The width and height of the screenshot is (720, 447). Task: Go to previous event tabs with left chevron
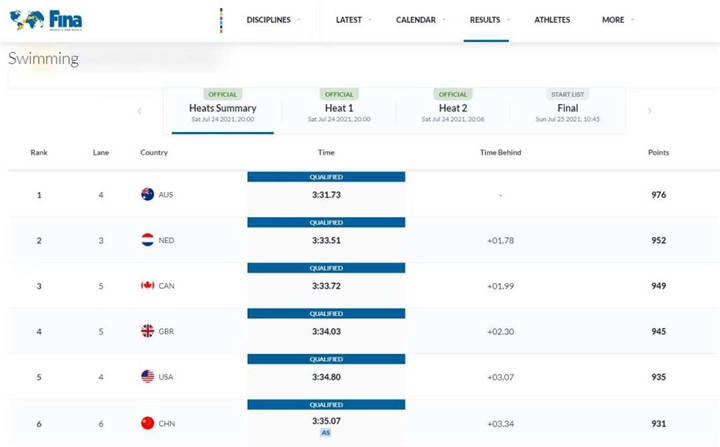[x=139, y=111]
